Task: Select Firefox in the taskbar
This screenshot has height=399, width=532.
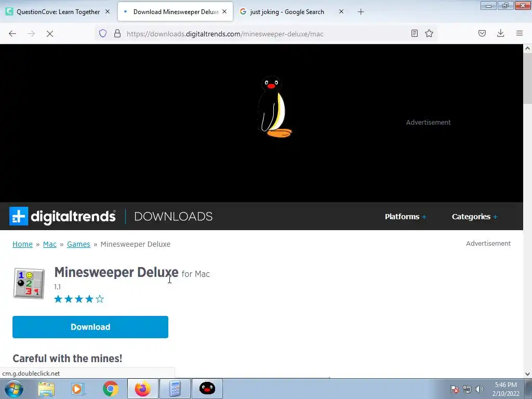Action: coord(142,389)
